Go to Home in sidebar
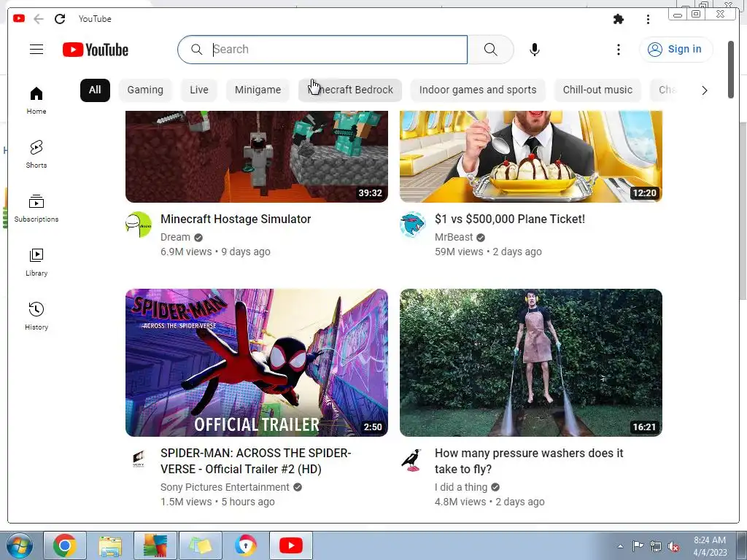747x560 pixels. pos(36,100)
